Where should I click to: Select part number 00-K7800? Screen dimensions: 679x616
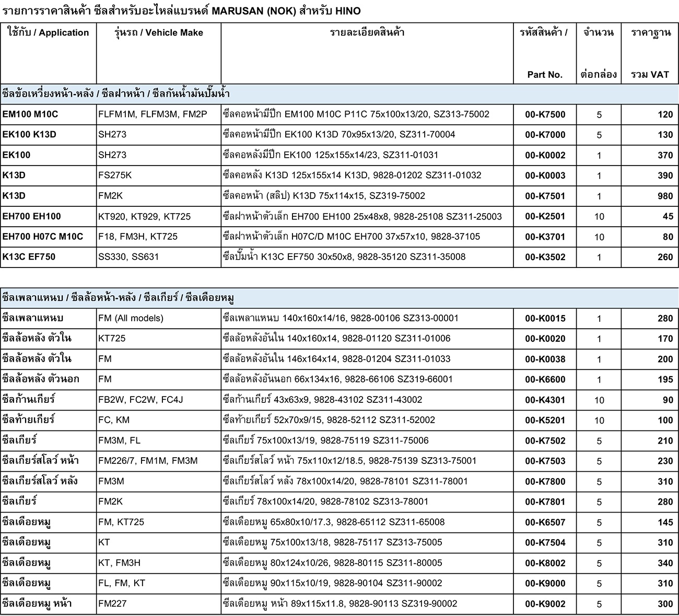(545, 481)
